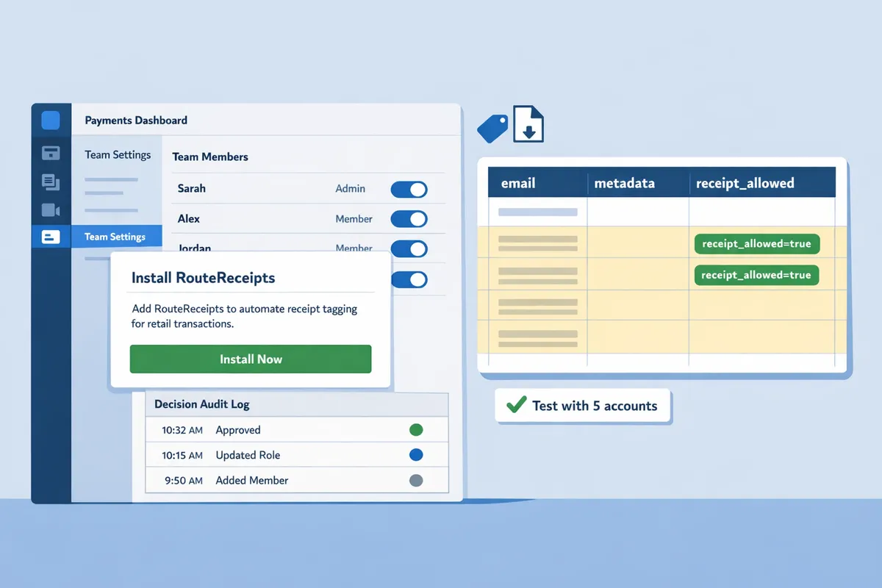882x588 pixels.
Task: Click the Member role label for Alex
Action: click(354, 219)
